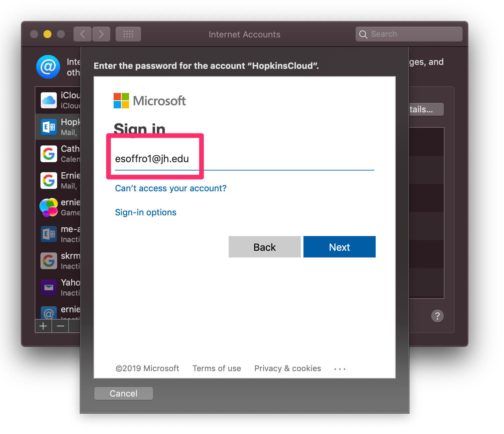
Task: Open Sign-in options link
Action: pos(146,212)
